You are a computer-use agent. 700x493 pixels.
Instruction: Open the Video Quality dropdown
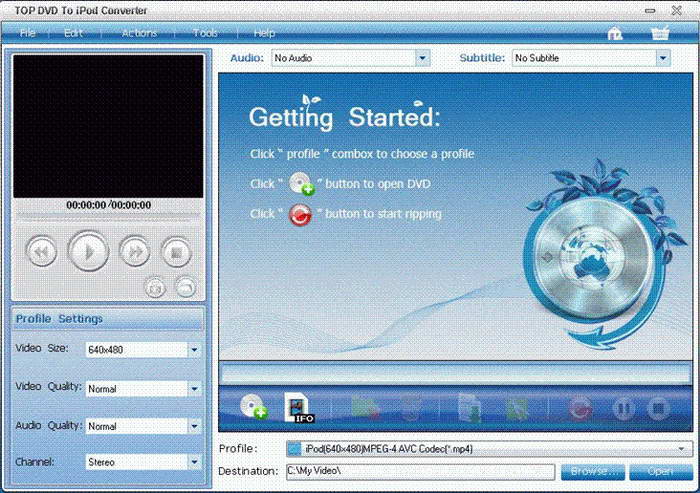194,389
